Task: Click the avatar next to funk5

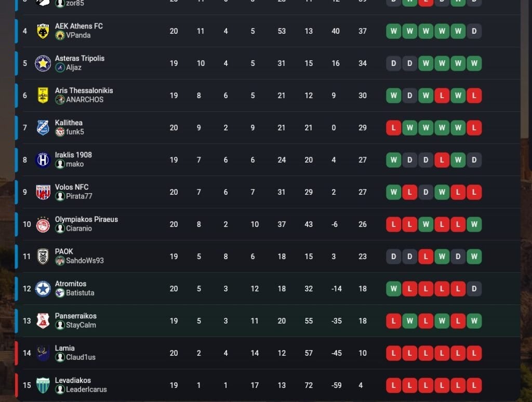Action: pos(60,132)
